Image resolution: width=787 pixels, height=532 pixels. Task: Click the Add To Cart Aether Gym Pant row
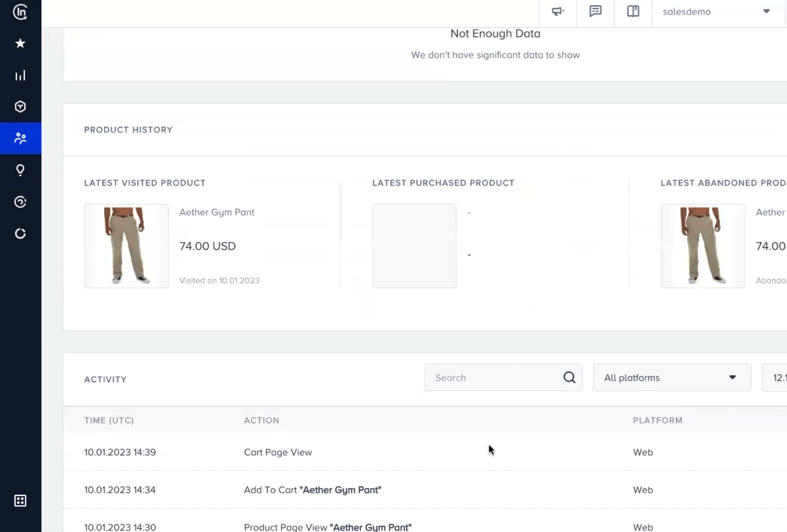coord(313,489)
